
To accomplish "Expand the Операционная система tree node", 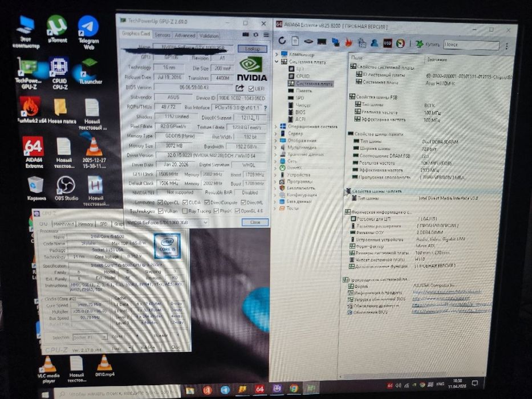I will [276, 126].
